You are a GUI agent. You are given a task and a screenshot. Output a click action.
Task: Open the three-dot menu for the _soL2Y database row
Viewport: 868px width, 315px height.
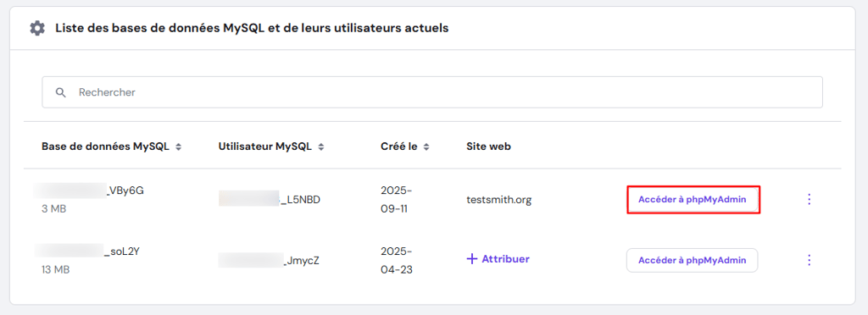point(809,260)
